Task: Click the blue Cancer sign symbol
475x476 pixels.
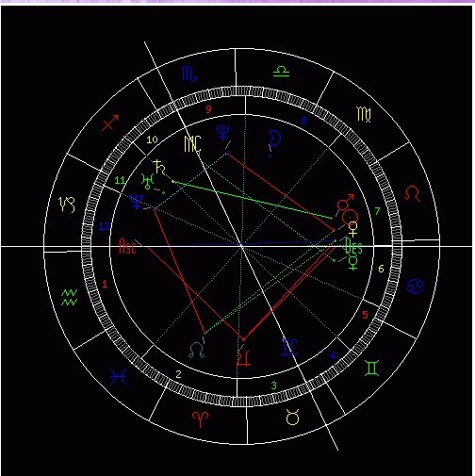Action: coord(415,287)
